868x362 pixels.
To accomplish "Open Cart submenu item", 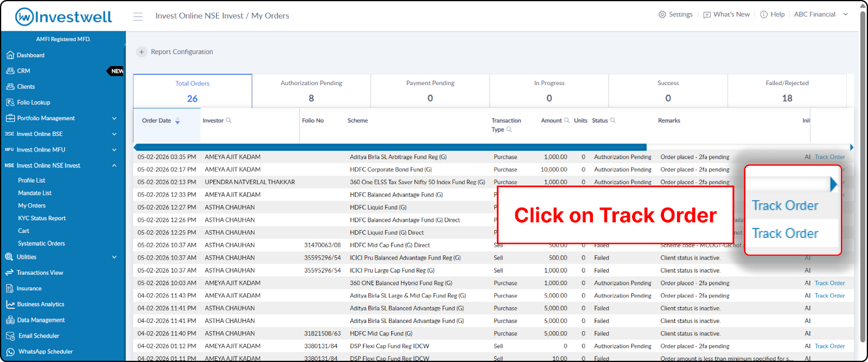I will [x=23, y=231].
